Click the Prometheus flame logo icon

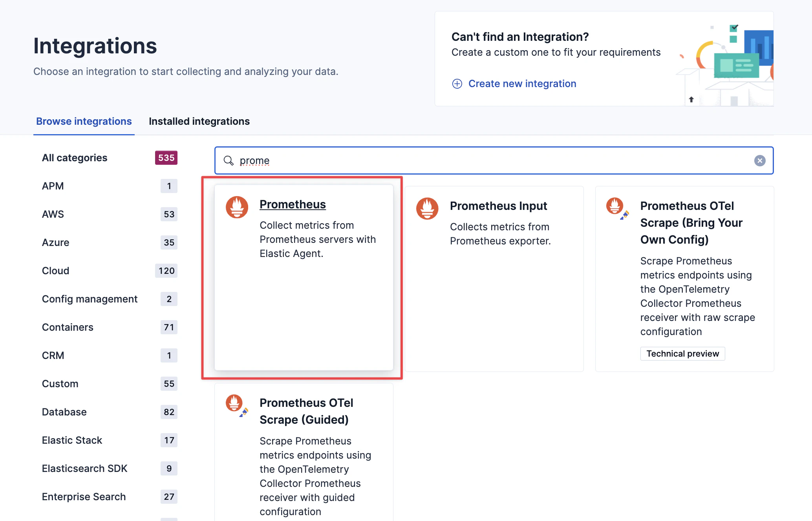pos(237,207)
